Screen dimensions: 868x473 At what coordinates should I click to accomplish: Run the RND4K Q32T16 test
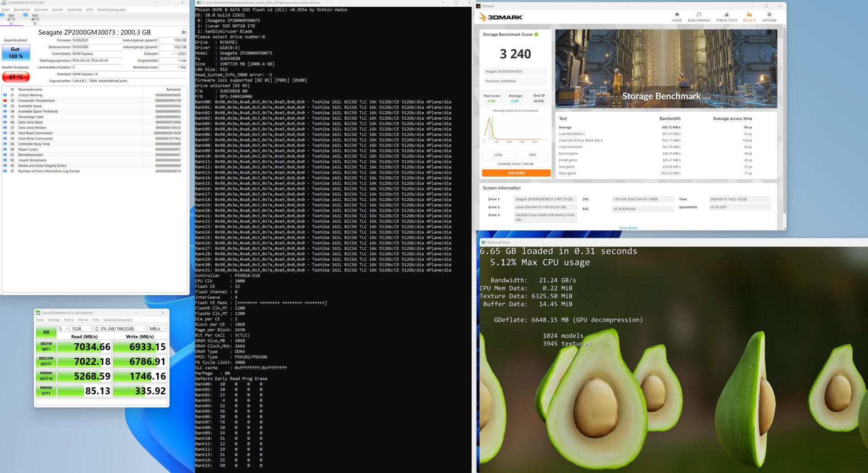pyautogui.click(x=46, y=376)
